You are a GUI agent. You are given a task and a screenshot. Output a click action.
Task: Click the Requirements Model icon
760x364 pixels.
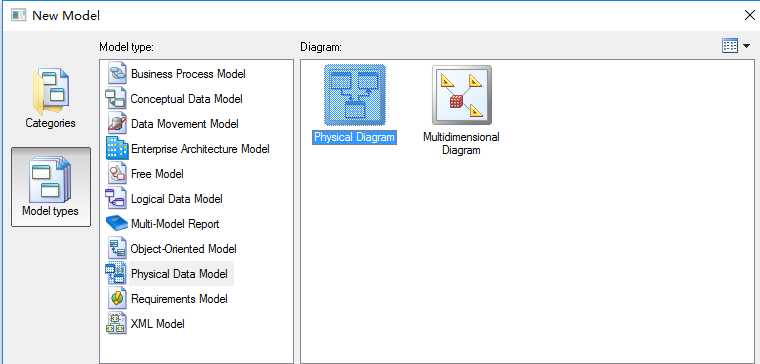[117, 299]
